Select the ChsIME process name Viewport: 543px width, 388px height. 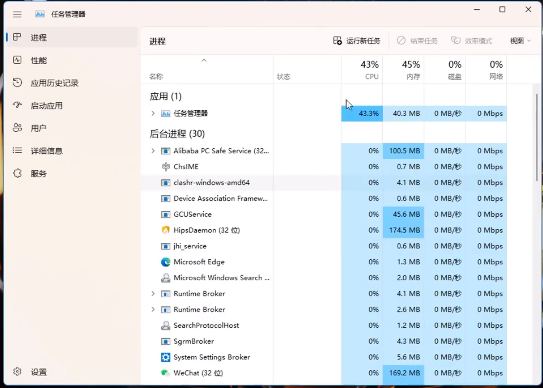coord(186,167)
